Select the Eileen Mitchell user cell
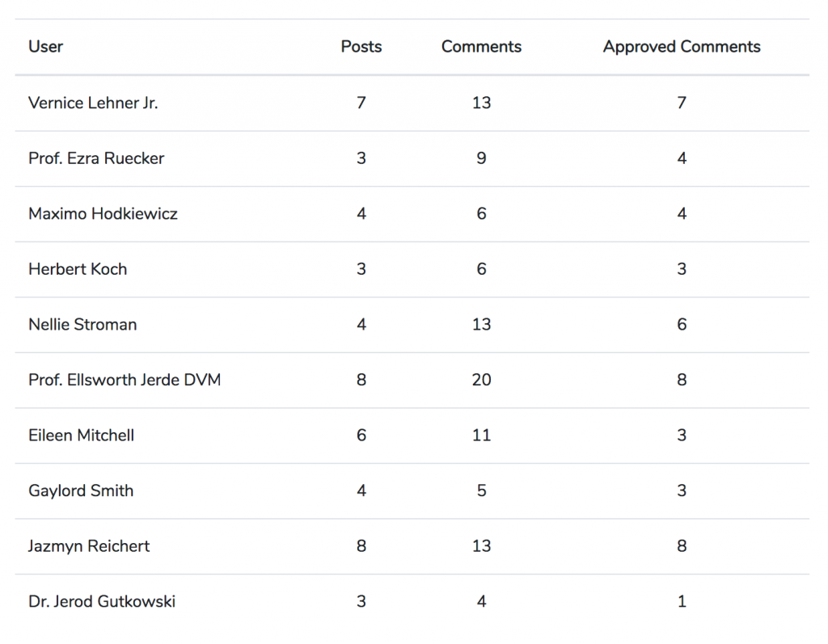The image size is (828, 644). [x=81, y=436]
